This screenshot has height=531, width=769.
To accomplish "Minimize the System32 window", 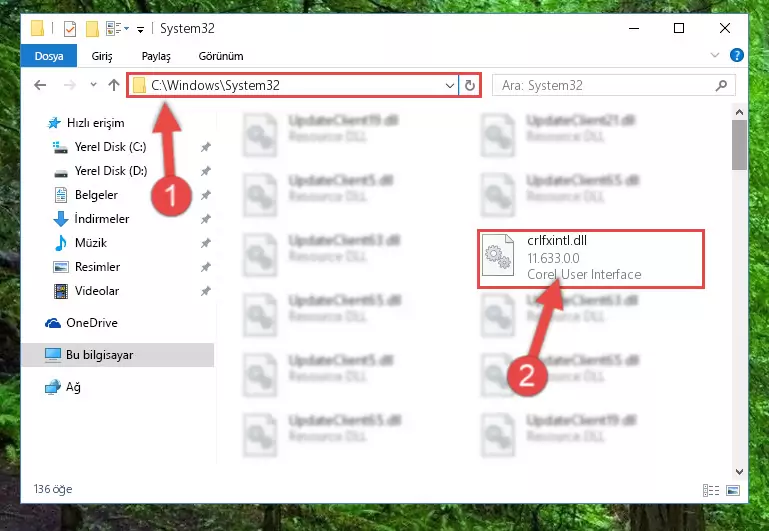I will coord(634,28).
